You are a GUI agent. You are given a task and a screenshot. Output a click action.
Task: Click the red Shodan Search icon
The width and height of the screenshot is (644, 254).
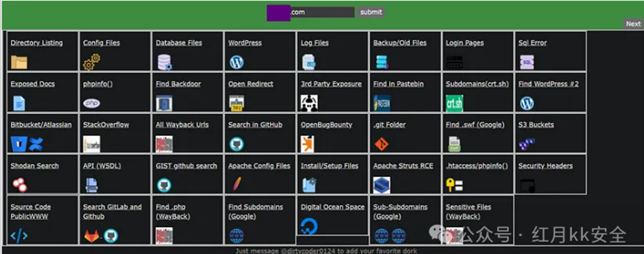(19, 185)
